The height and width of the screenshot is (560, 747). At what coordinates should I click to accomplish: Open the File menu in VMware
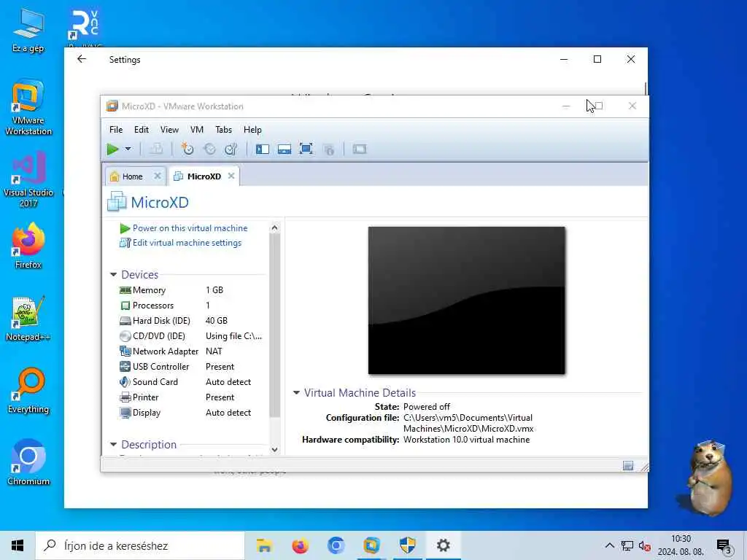(x=116, y=130)
